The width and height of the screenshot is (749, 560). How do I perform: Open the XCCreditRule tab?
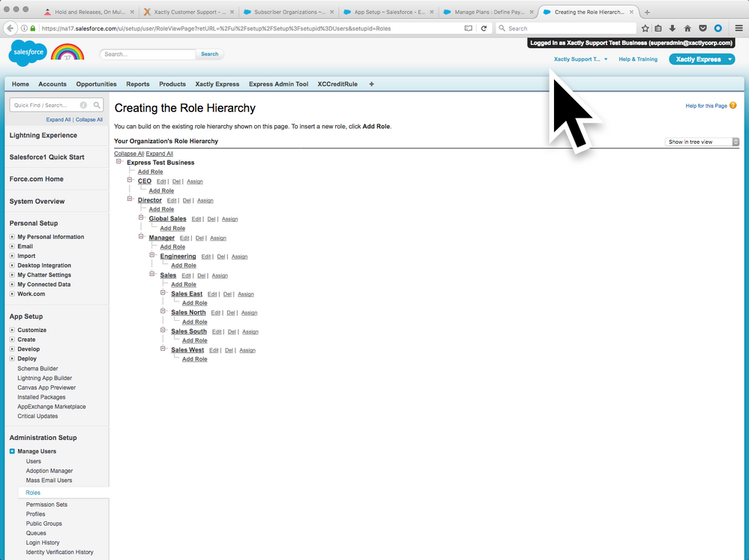[337, 84]
